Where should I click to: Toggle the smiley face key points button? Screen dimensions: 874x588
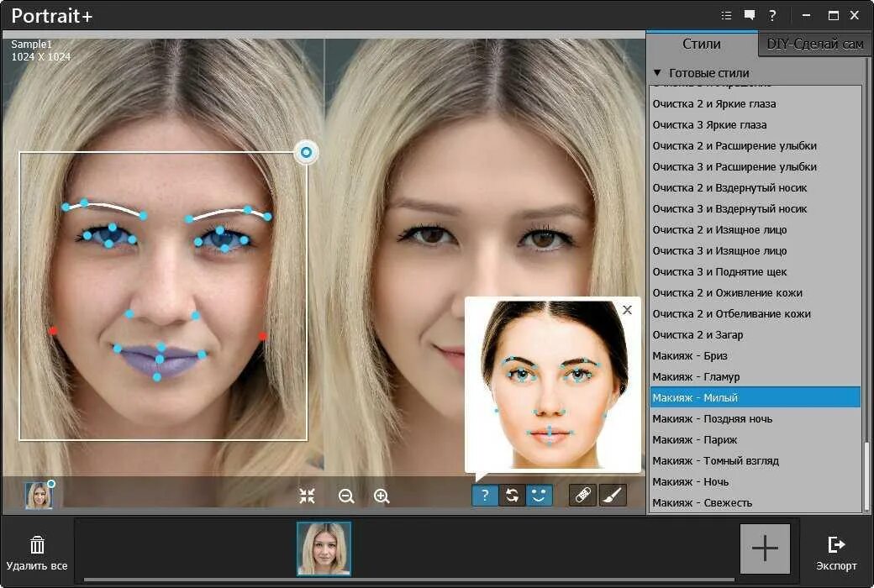point(539,495)
